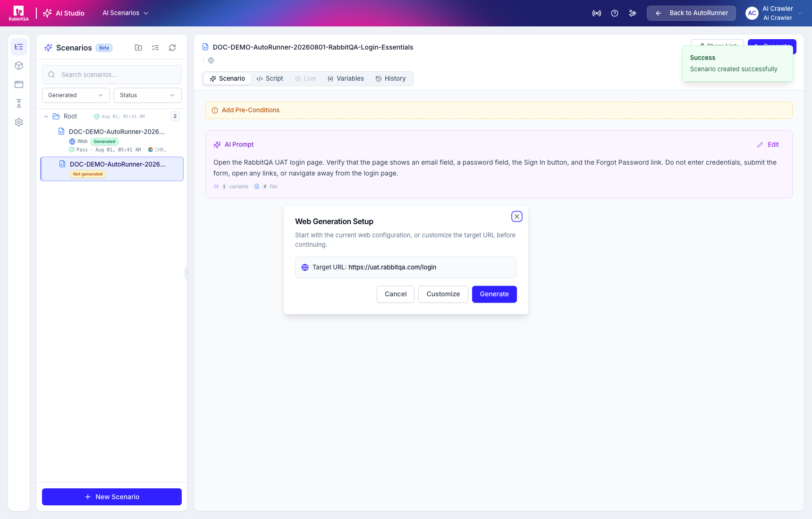Cancel the Web Generation Setup
This screenshot has width=812, height=519.
tap(396, 294)
